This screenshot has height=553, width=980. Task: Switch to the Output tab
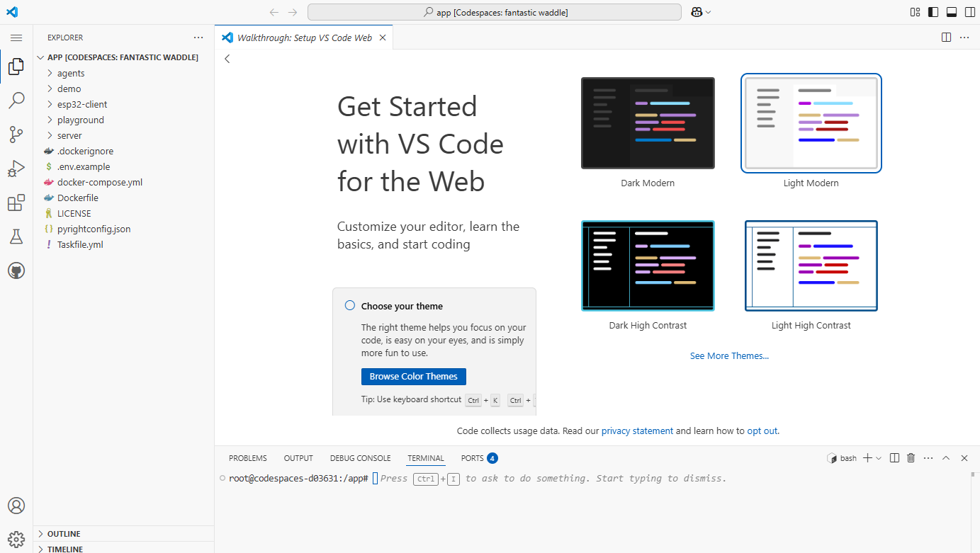click(298, 458)
